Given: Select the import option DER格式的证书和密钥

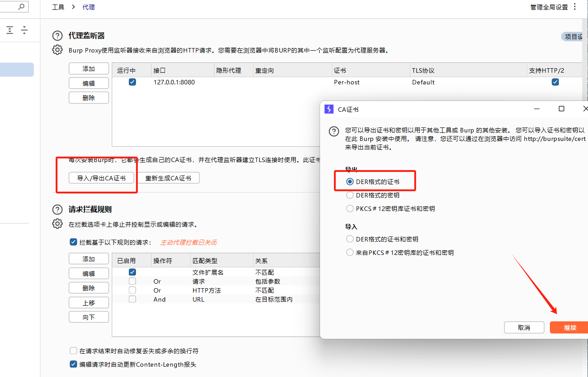Looking at the screenshot, I should [350, 239].
